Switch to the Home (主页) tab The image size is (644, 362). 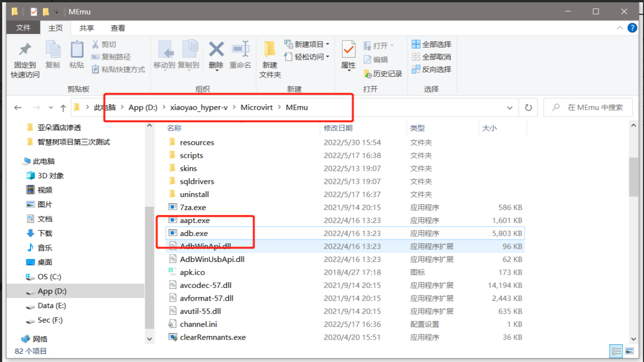[55, 28]
